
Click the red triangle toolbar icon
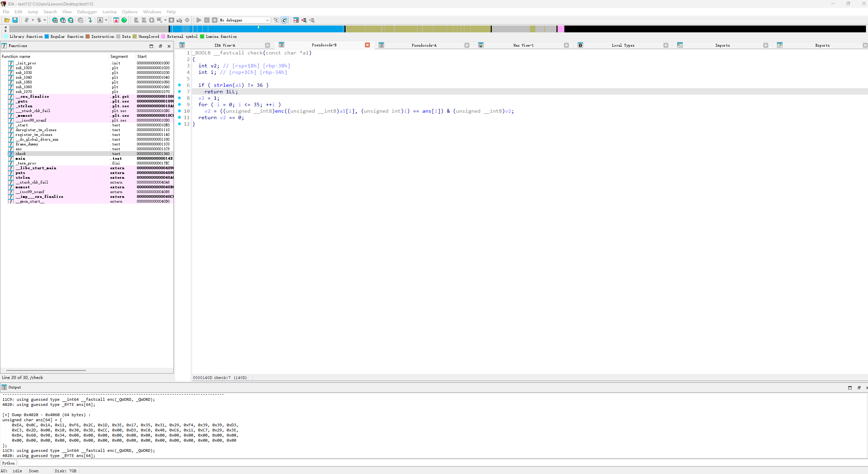(x=116, y=20)
